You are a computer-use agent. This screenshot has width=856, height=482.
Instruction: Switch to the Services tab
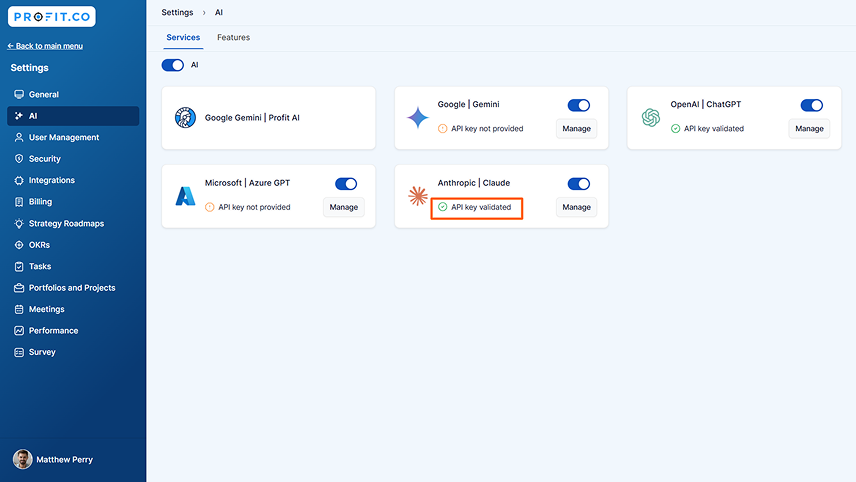(183, 38)
